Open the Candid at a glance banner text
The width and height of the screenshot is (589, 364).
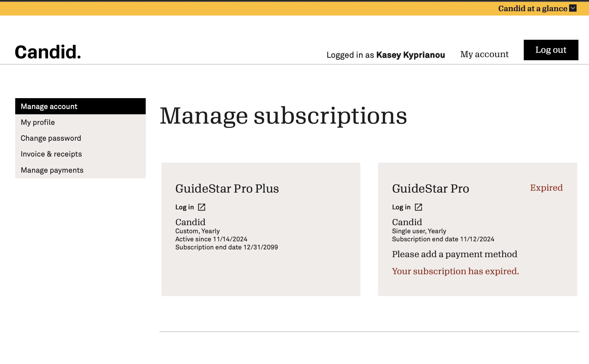pyautogui.click(x=533, y=8)
